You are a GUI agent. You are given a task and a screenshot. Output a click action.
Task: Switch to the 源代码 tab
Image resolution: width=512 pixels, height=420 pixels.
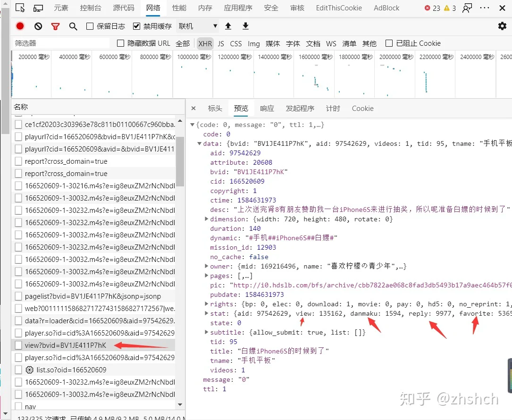(x=124, y=8)
